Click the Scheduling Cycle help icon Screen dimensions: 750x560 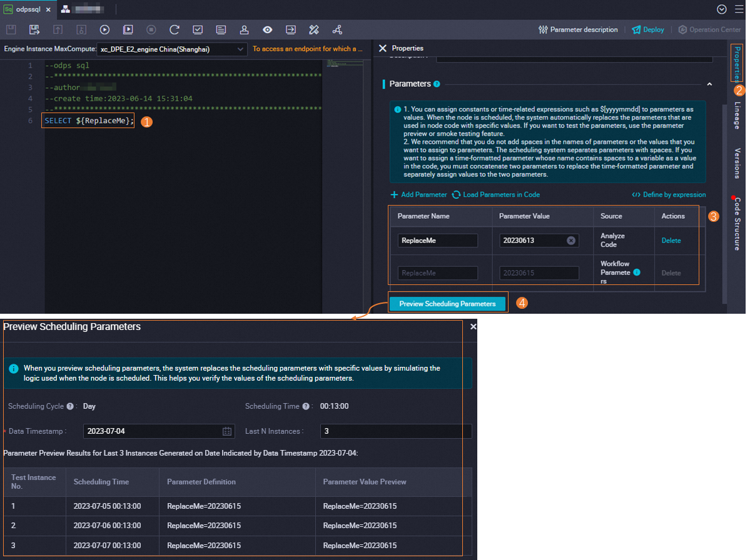(x=70, y=406)
